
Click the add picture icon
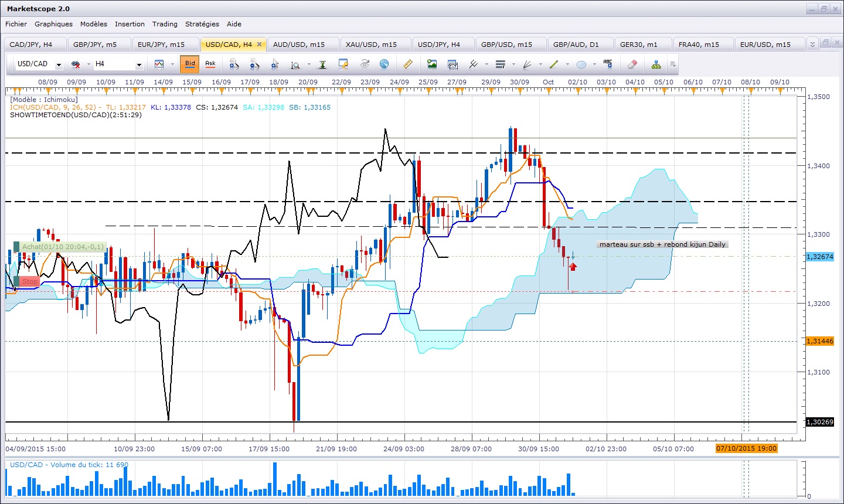point(432,64)
